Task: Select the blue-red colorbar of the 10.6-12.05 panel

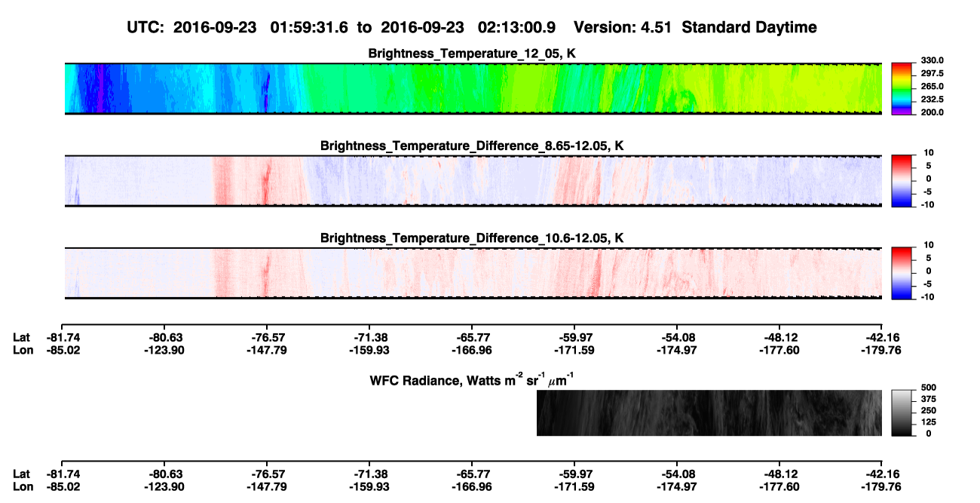Action: point(903,273)
